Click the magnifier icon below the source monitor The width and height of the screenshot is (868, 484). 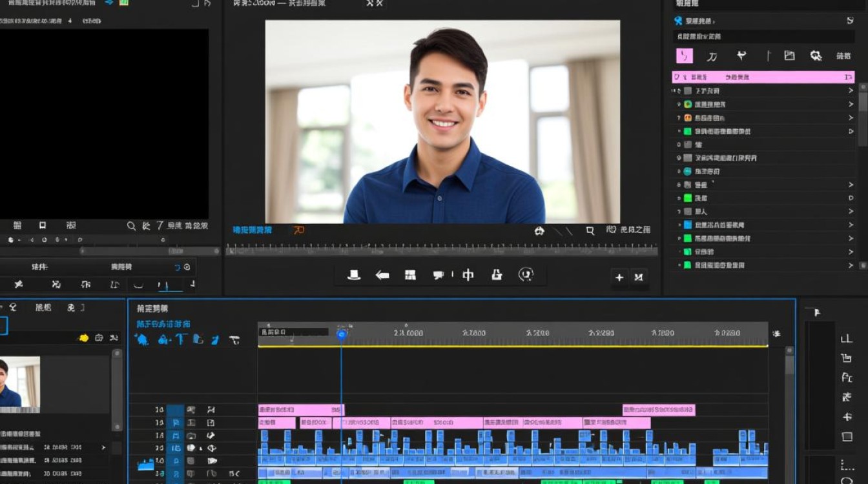[x=131, y=226]
